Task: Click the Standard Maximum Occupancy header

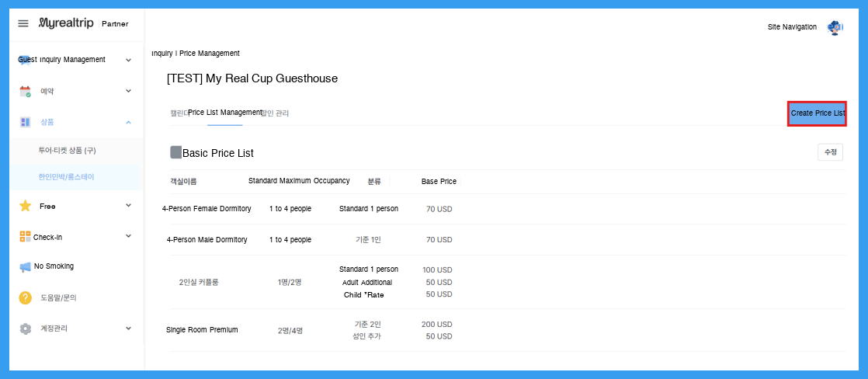Action: (x=299, y=181)
